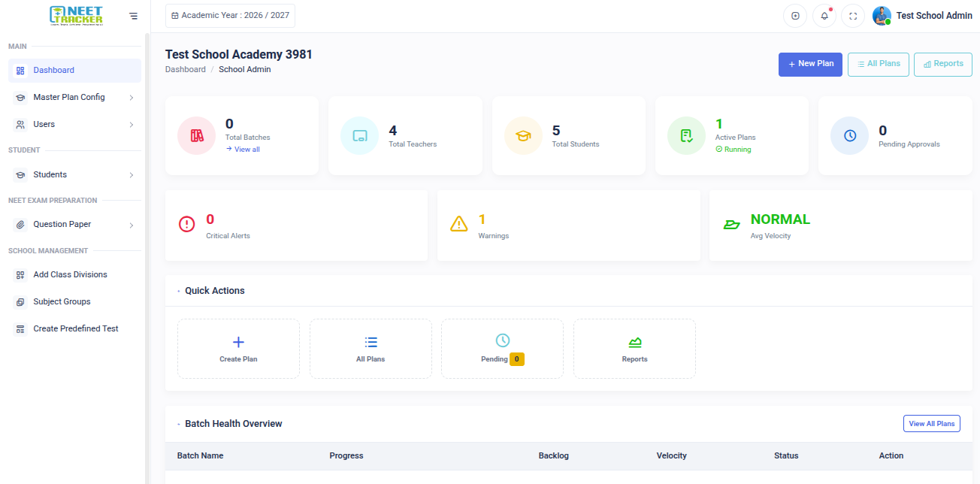Click the Create Plan plus icon
The image size is (980, 484).
pos(238,342)
